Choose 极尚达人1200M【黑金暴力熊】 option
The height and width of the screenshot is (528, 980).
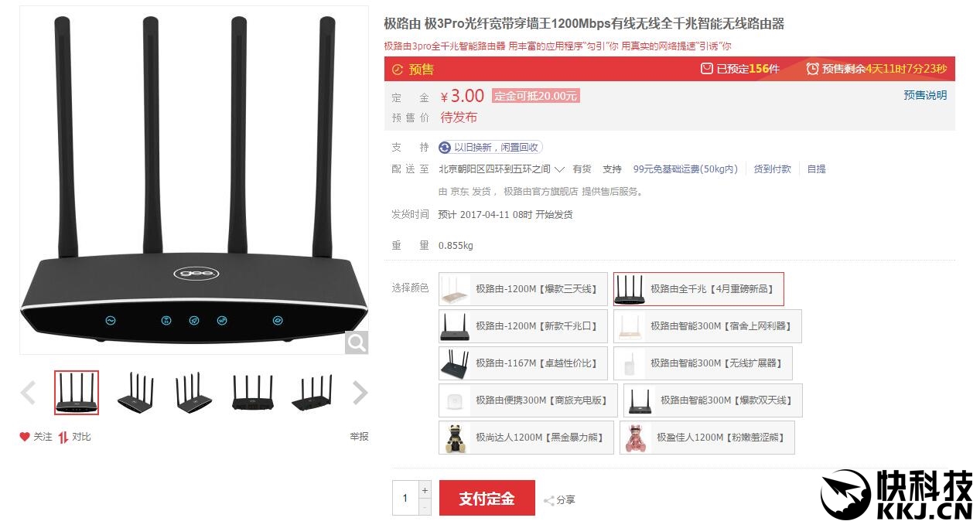[x=526, y=438]
